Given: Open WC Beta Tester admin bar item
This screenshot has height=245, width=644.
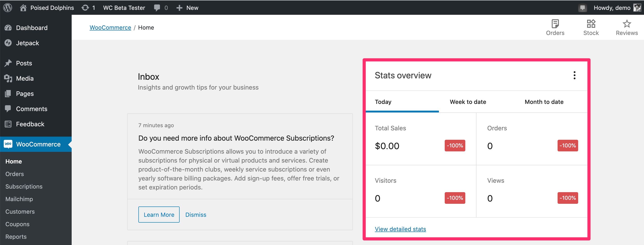Looking at the screenshot, I should [x=124, y=8].
